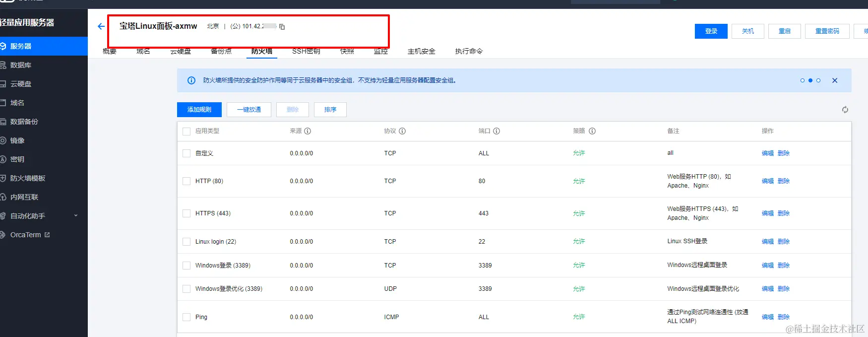The image size is (868, 337).
Task: Select the first carousel dot in the banner
Action: 803,80
